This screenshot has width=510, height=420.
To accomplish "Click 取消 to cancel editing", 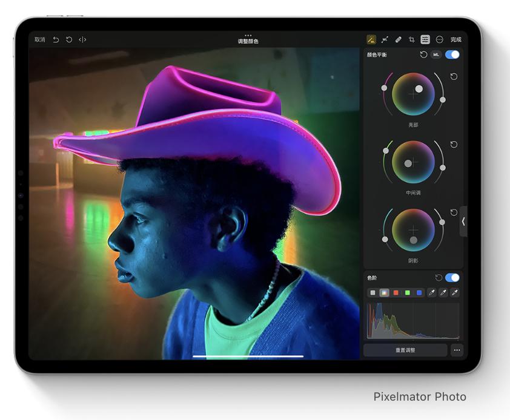I will tap(39, 39).
